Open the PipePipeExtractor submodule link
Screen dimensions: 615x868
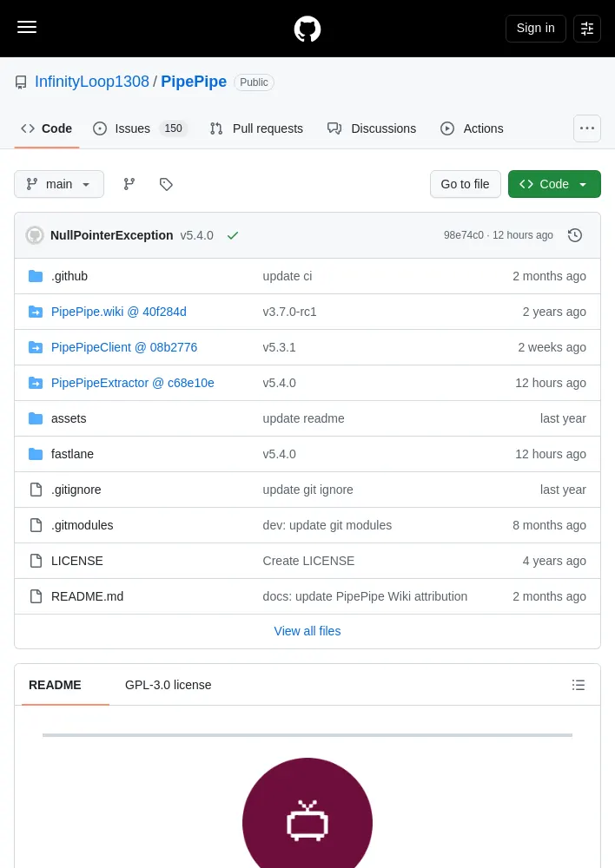[132, 383]
